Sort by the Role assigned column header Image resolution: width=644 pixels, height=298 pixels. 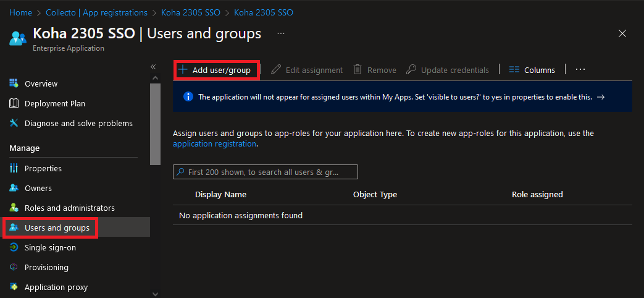click(x=537, y=194)
